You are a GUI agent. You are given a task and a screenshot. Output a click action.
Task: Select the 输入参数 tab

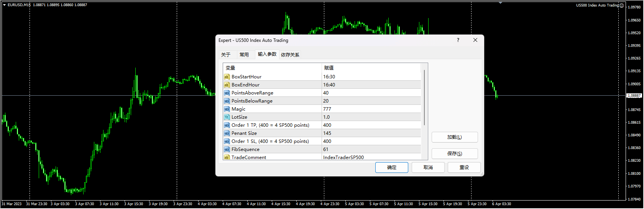pos(267,54)
